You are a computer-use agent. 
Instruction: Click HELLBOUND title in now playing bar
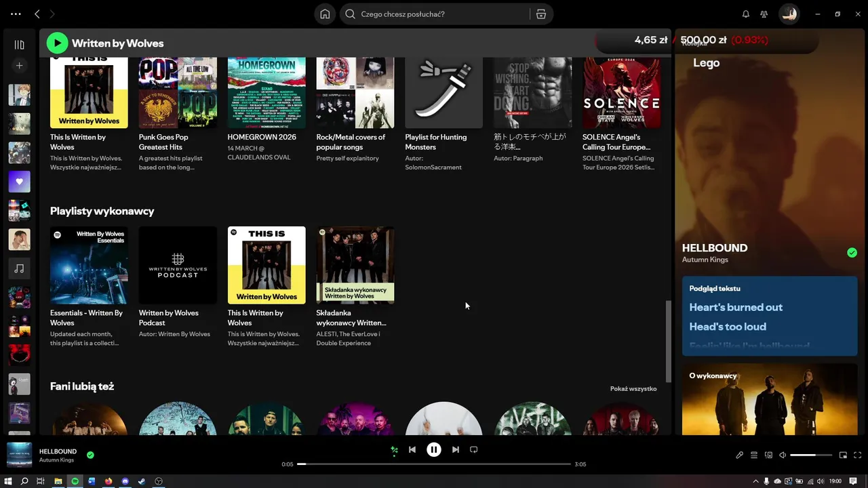[58, 451]
